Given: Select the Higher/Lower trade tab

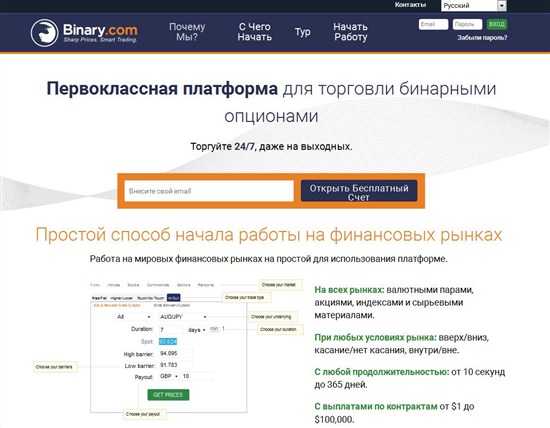Looking at the screenshot, I should click(121, 298).
